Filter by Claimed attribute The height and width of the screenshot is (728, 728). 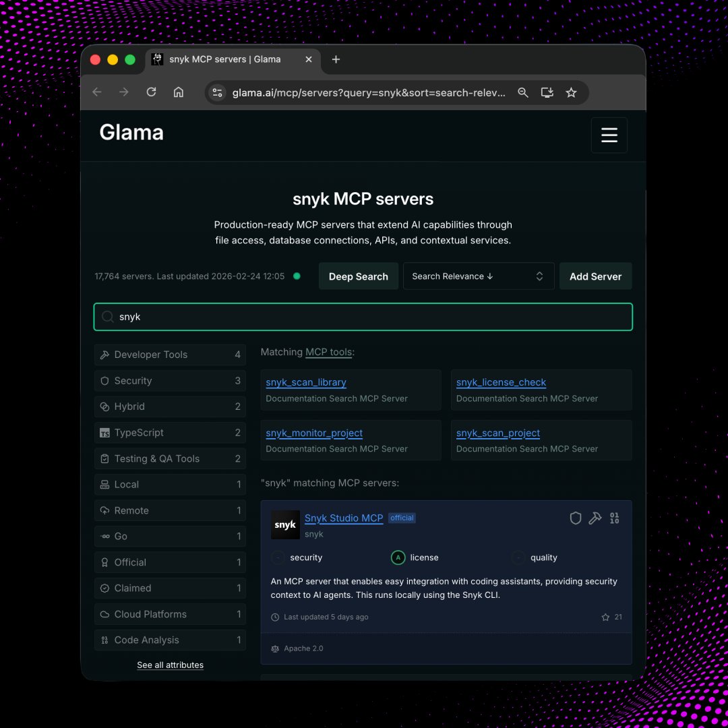point(170,588)
